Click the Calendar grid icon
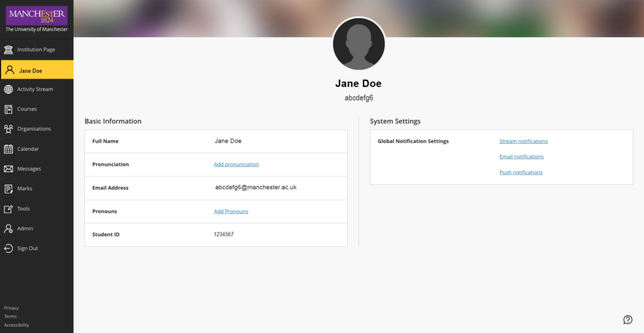 (8, 149)
